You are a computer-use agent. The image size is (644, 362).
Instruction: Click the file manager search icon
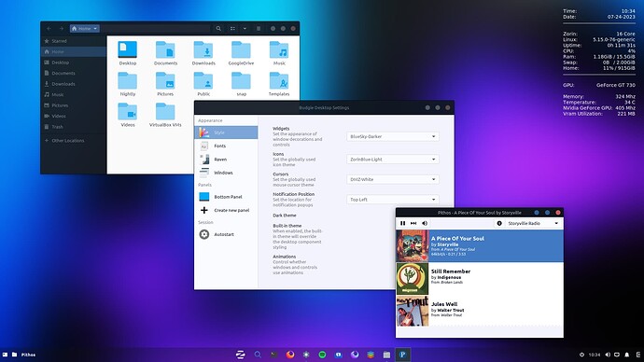coord(218,28)
